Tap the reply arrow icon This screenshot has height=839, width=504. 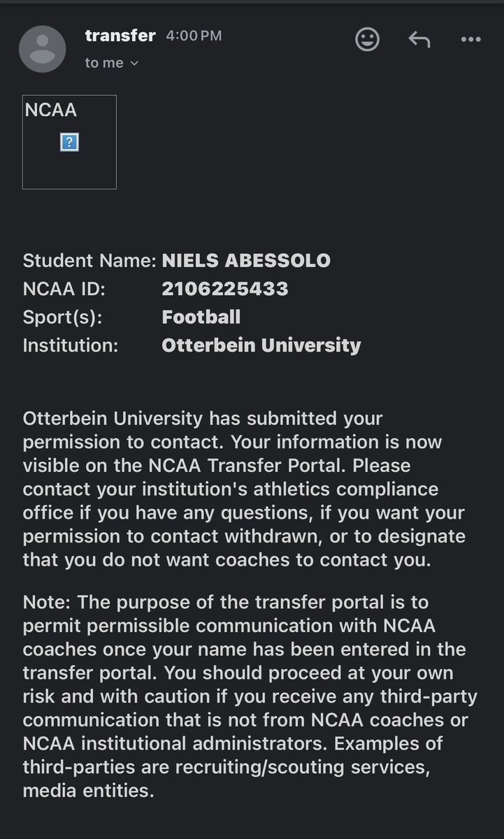[x=419, y=39]
